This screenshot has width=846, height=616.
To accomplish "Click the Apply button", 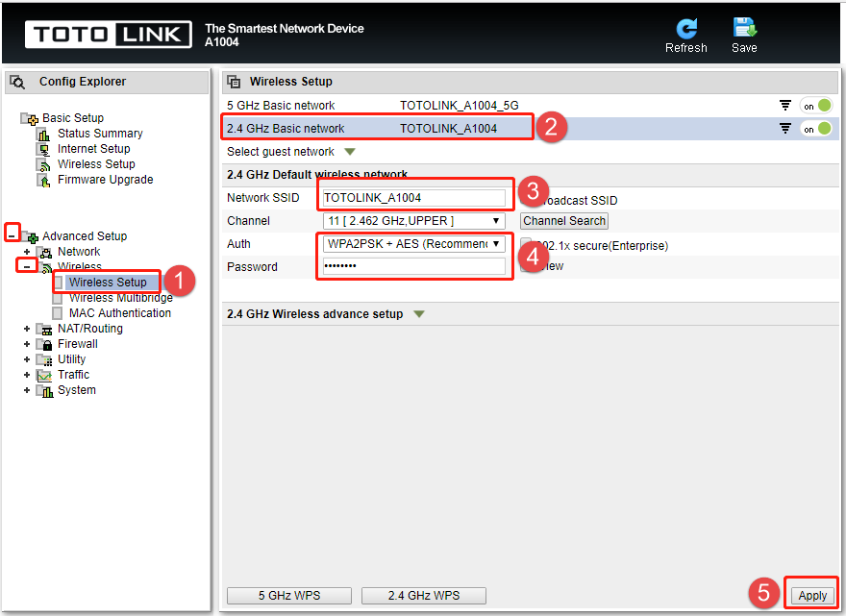I will pyautogui.click(x=812, y=596).
